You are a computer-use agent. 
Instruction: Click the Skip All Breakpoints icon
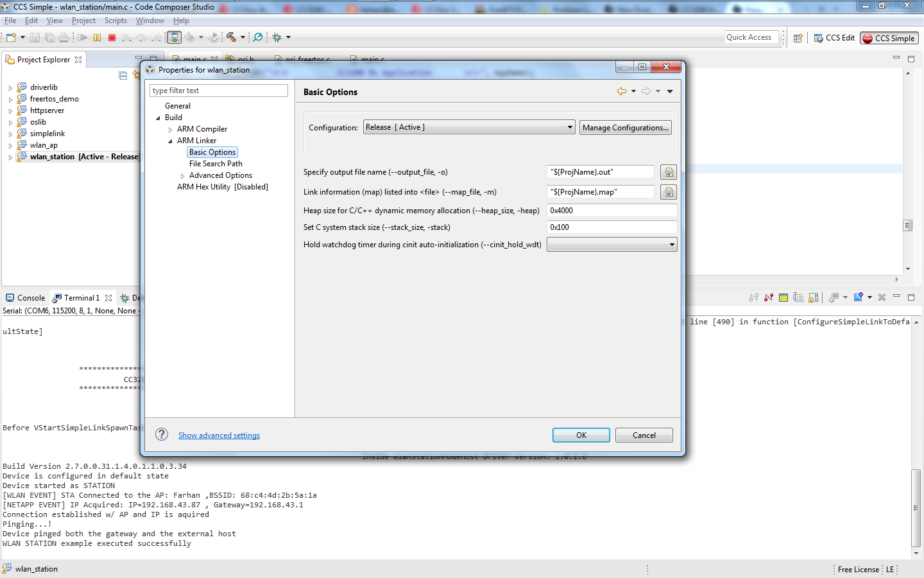(x=257, y=37)
